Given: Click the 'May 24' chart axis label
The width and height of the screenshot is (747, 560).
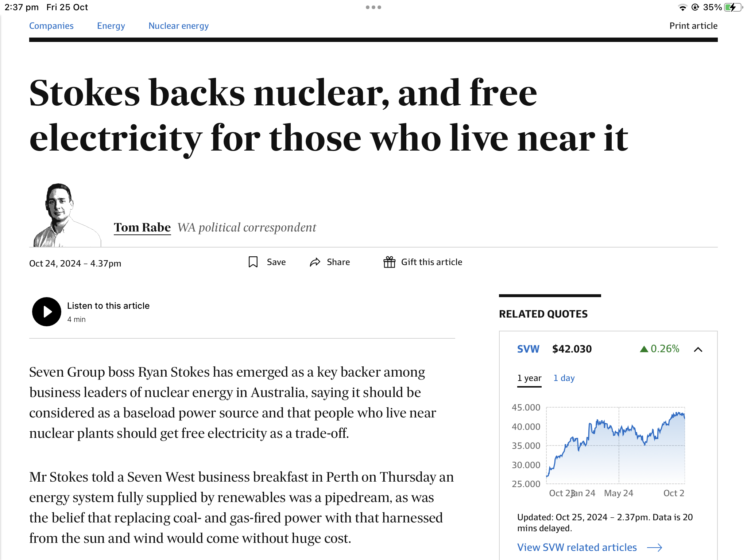Looking at the screenshot, I should click(619, 493).
